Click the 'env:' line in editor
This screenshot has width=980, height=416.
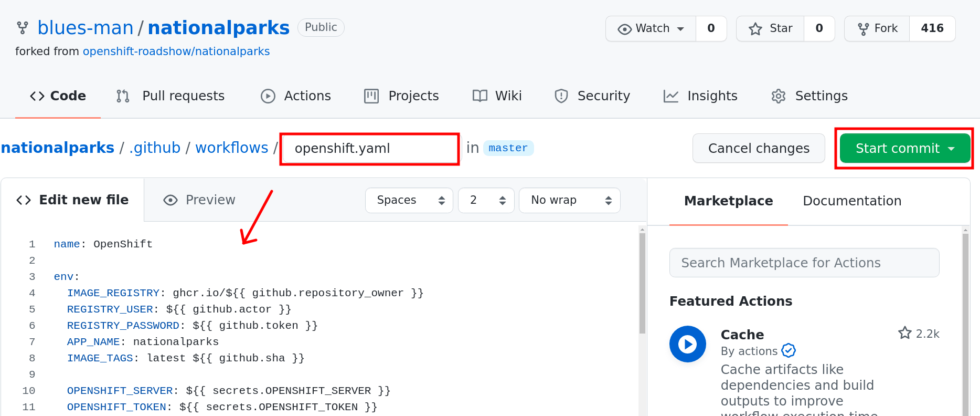(67, 277)
